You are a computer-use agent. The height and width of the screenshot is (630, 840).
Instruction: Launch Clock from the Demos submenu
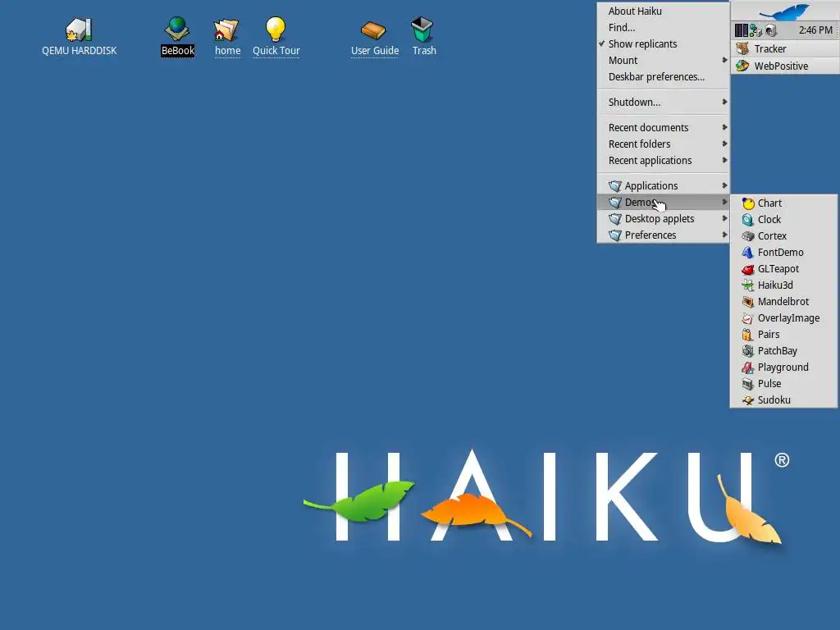(783, 220)
